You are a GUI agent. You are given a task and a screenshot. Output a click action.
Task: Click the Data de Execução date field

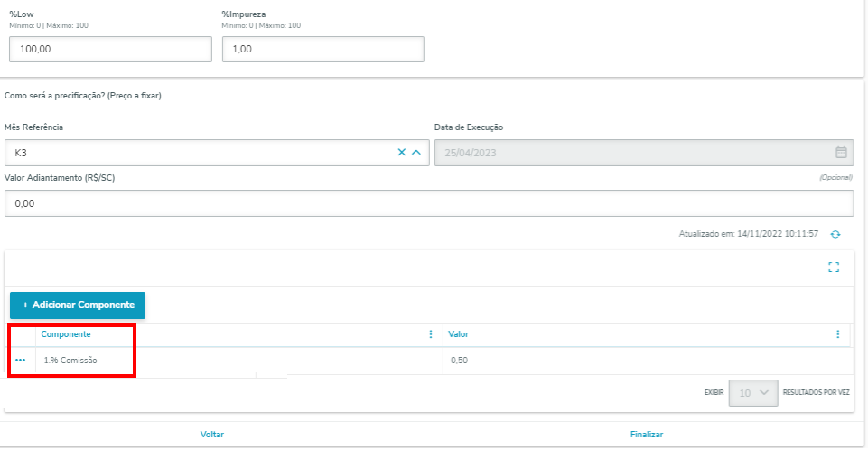(x=644, y=153)
